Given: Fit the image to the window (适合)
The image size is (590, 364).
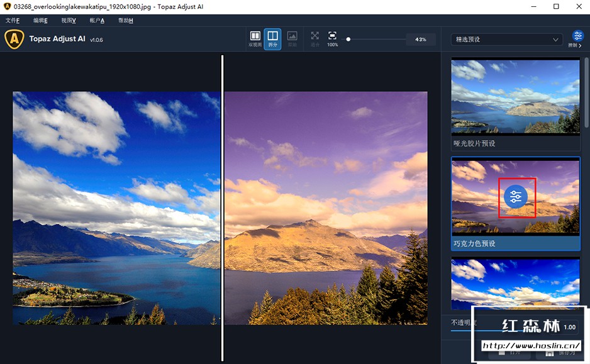Looking at the screenshot, I should pos(315,39).
